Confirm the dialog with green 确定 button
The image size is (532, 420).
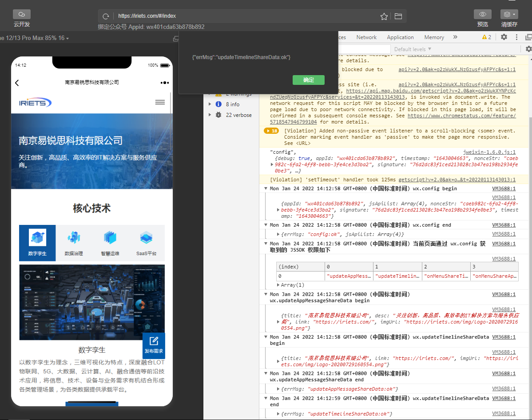[x=309, y=80]
